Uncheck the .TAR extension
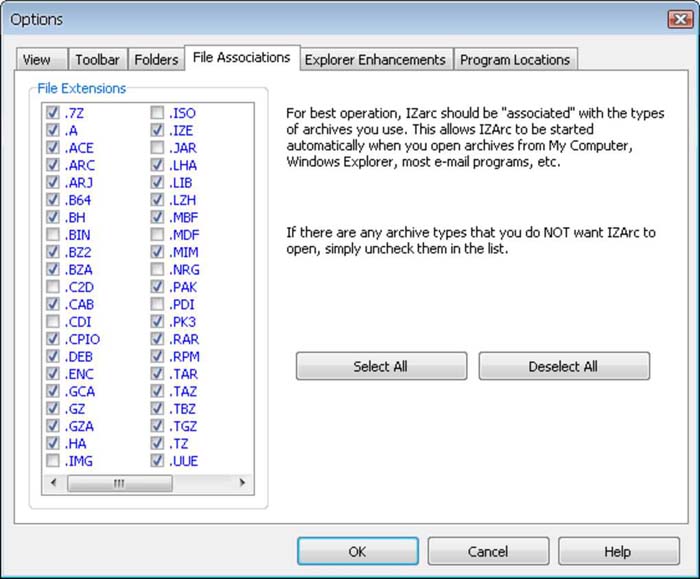 (x=157, y=374)
